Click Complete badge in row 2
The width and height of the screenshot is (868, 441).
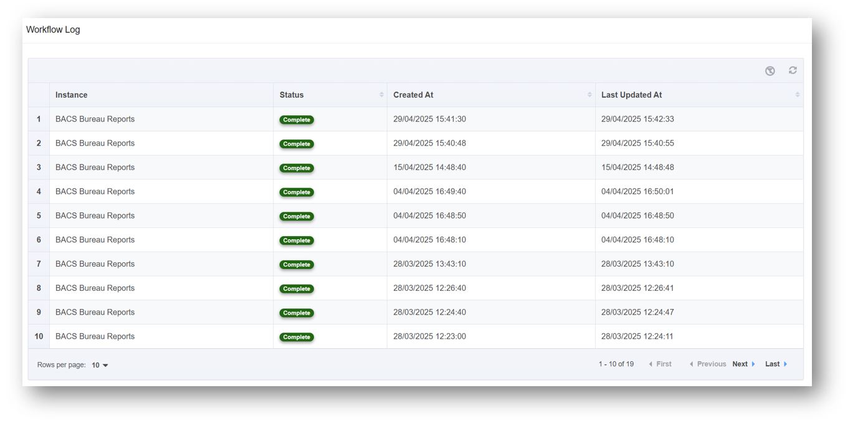[297, 144]
